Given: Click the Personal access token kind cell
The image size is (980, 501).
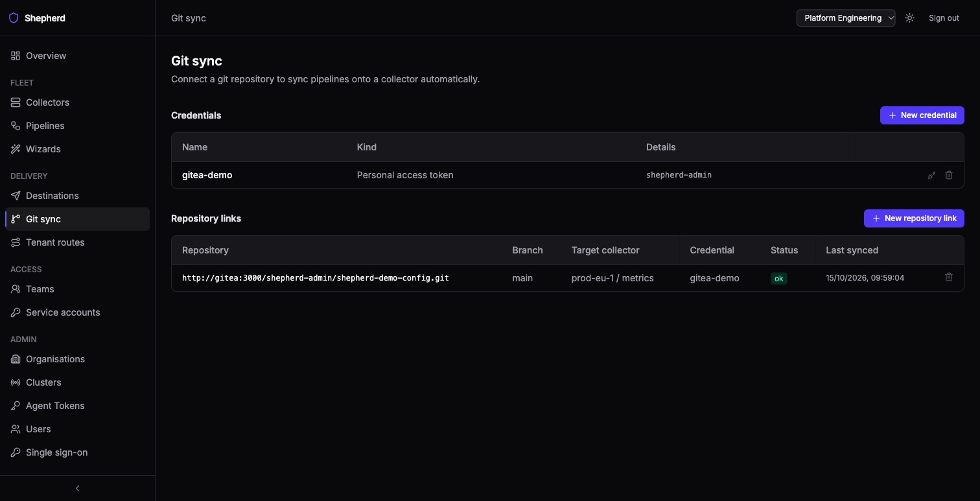Looking at the screenshot, I should click(405, 175).
